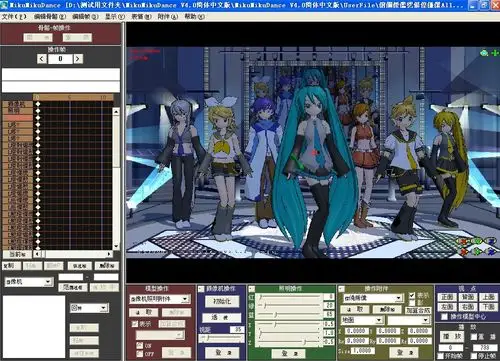
Task: Enable the 重播 repeat checkbox
Action: [x=474, y=337]
